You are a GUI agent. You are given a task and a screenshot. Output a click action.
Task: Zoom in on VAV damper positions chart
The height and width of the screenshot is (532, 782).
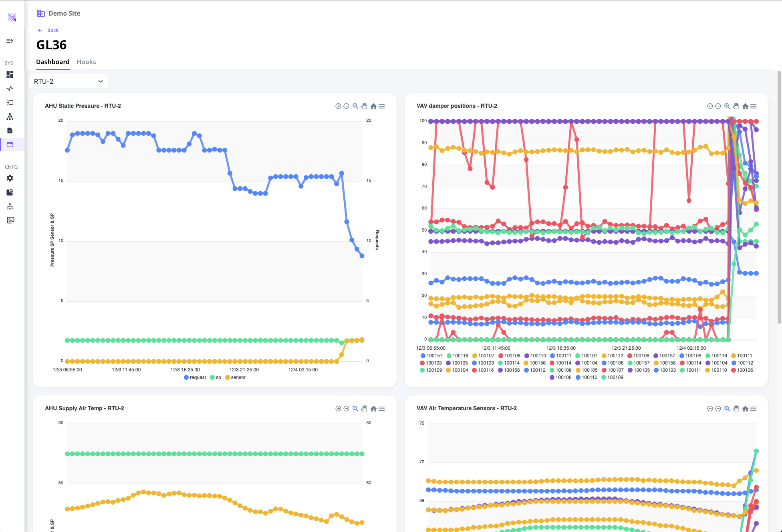click(710, 106)
